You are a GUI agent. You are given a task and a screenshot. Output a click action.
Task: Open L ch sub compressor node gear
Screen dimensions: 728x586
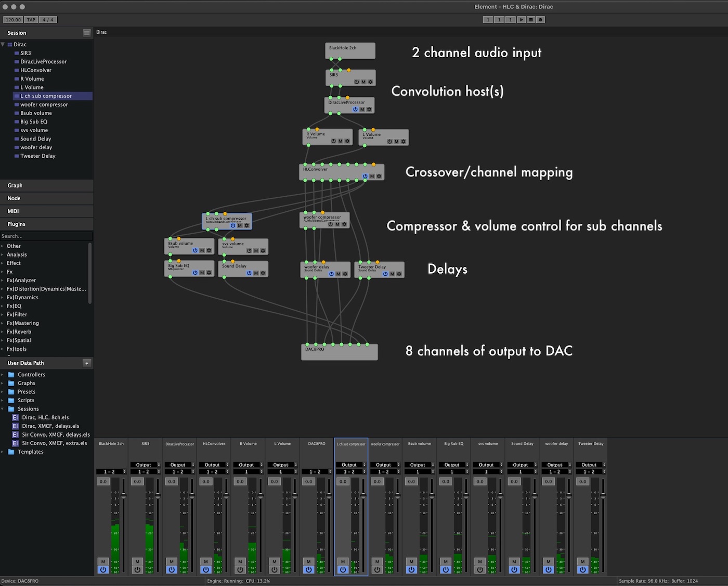[246, 225]
